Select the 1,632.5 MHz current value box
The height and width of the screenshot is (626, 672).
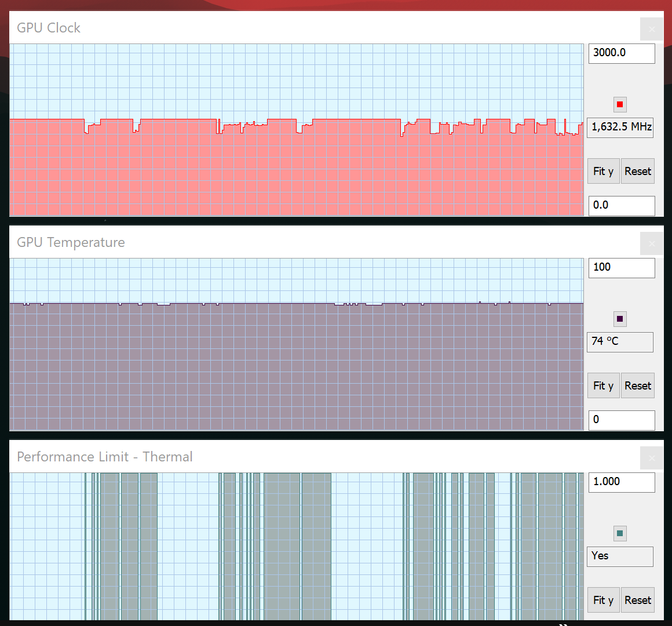point(620,127)
